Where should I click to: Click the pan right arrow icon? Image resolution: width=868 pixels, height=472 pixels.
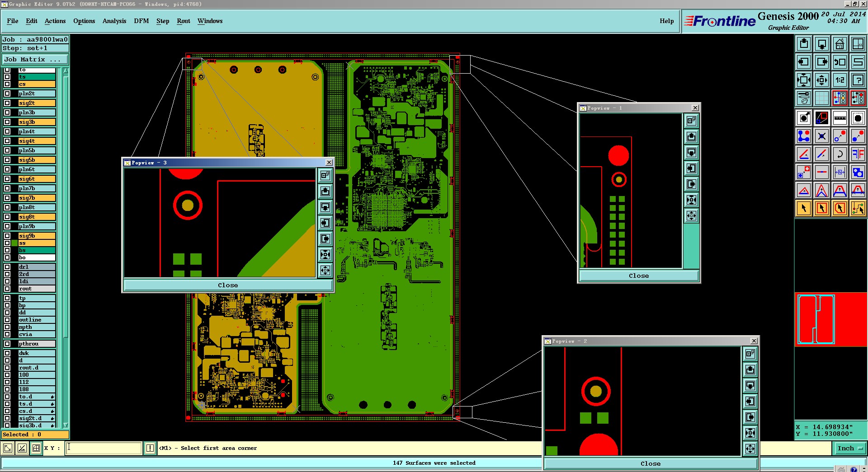click(x=822, y=62)
